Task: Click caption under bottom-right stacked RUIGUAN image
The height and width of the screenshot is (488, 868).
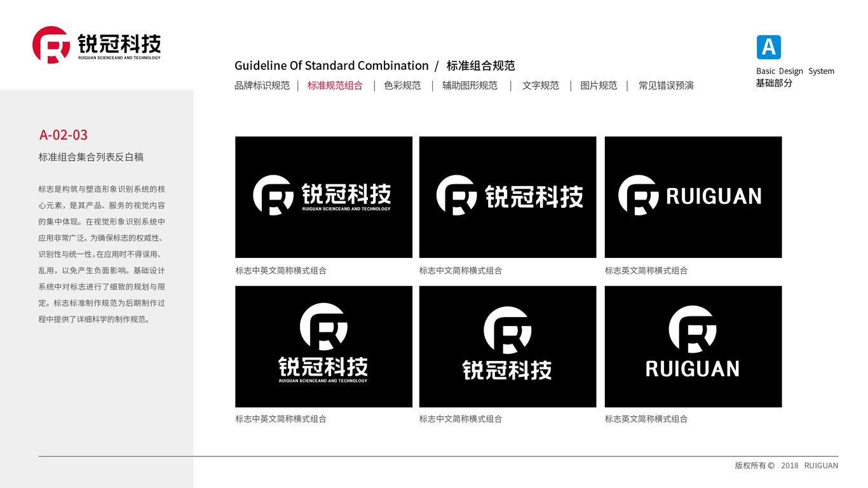Action: click(x=646, y=419)
